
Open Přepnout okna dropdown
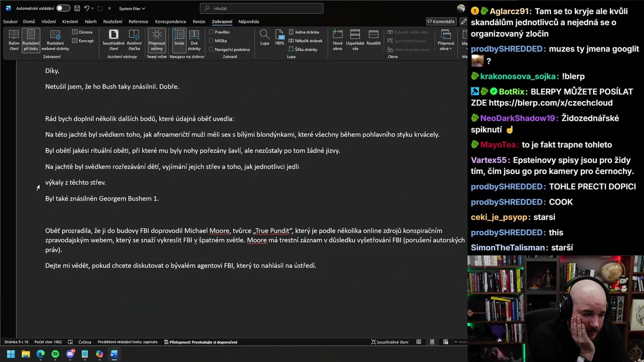click(446, 40)
